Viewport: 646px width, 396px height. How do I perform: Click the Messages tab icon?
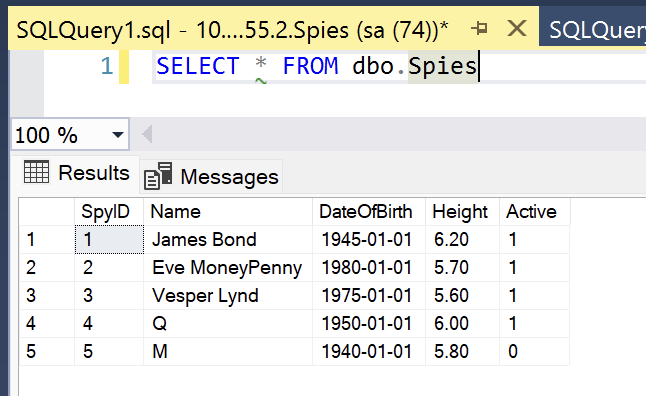coord(158,176)
